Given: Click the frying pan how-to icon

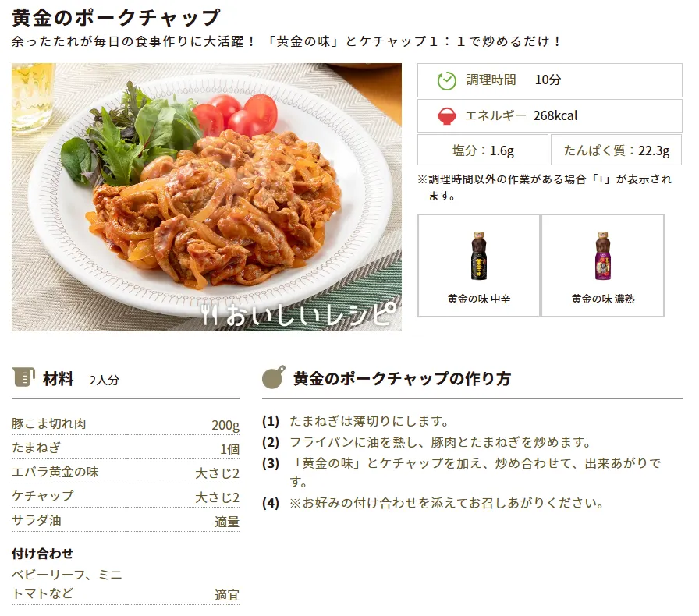Looking at the screenshot, I should [x=274, y=377].
